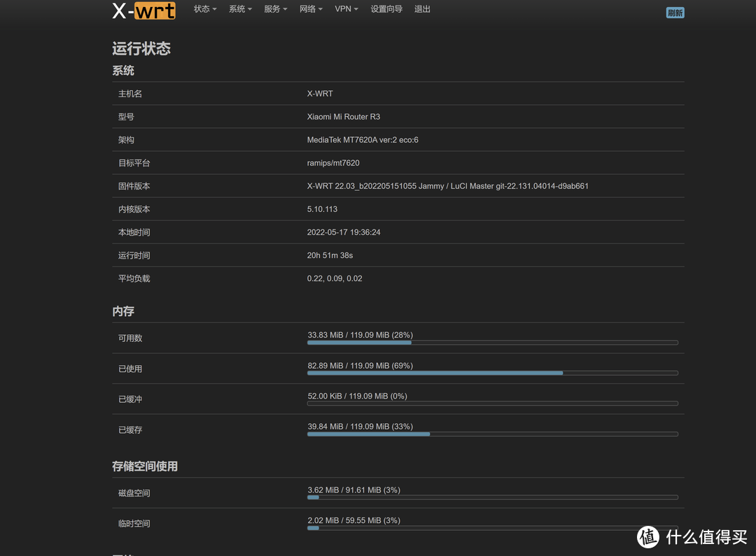The height and width of the screenshot is (556, 756).
Task: Select the text 33.83 MiB / 119.09 MiB (28%)
Action: point(360,335)
